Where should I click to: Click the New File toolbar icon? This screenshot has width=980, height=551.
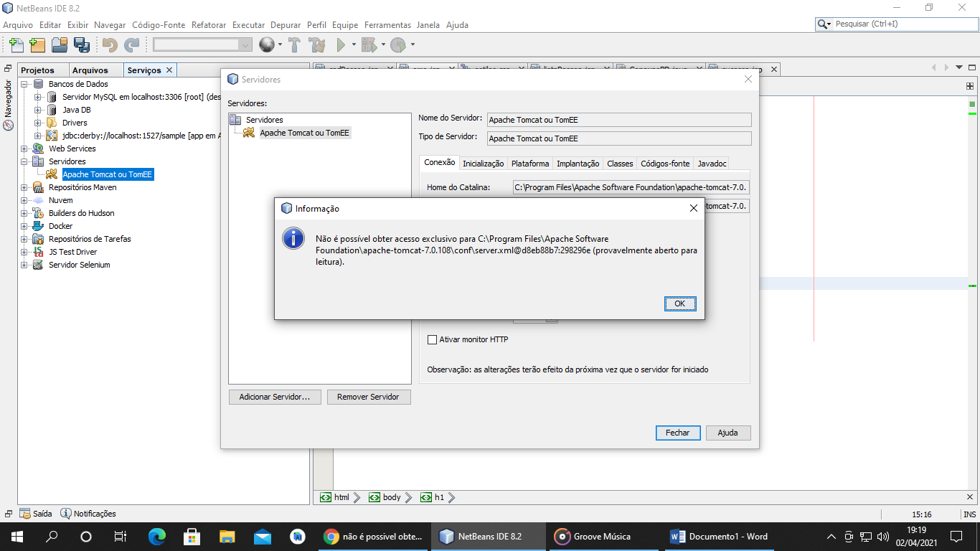tap(16, 45)
